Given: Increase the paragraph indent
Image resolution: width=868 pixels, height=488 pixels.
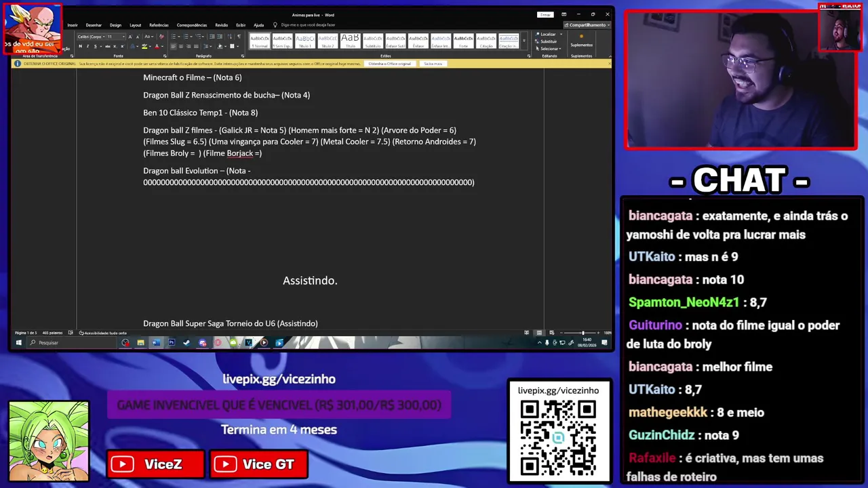Looking at the screenshot, I should pos(220,37).
